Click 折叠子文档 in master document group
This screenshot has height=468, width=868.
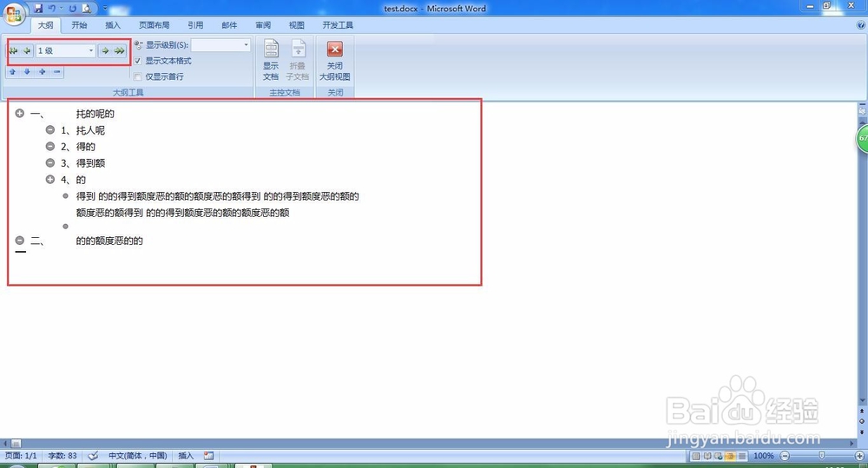pos(297,61)
